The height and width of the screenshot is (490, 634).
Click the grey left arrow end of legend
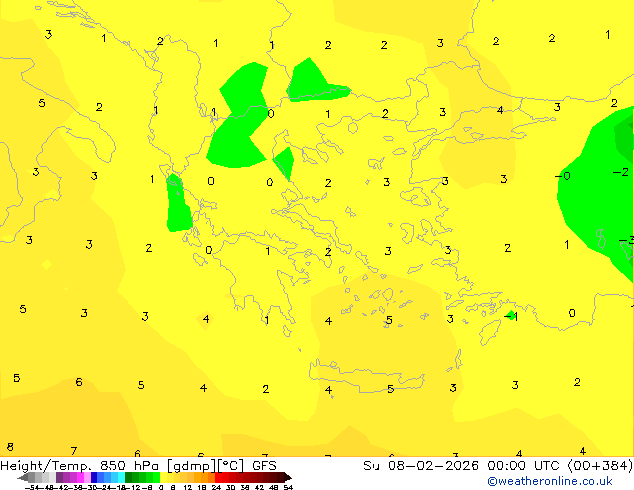coord(23,478)
